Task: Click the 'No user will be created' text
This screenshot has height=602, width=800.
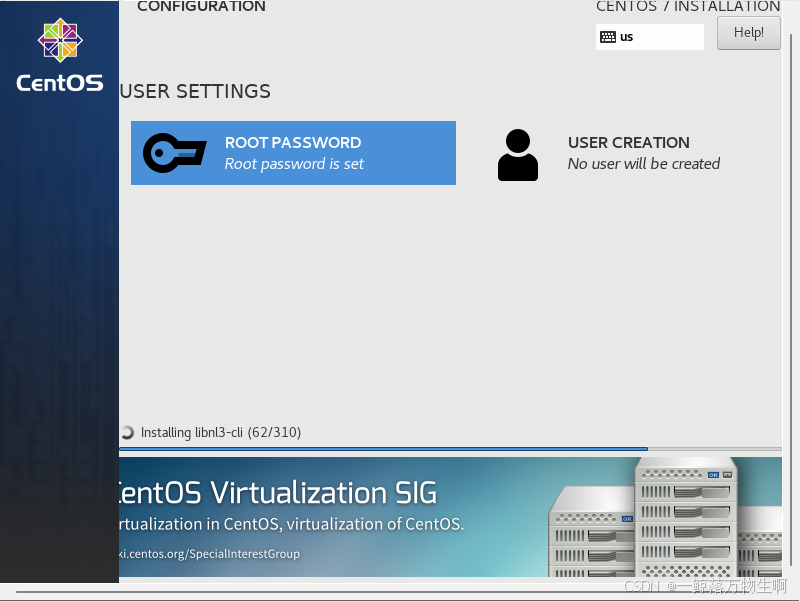Action: point(644,164)
